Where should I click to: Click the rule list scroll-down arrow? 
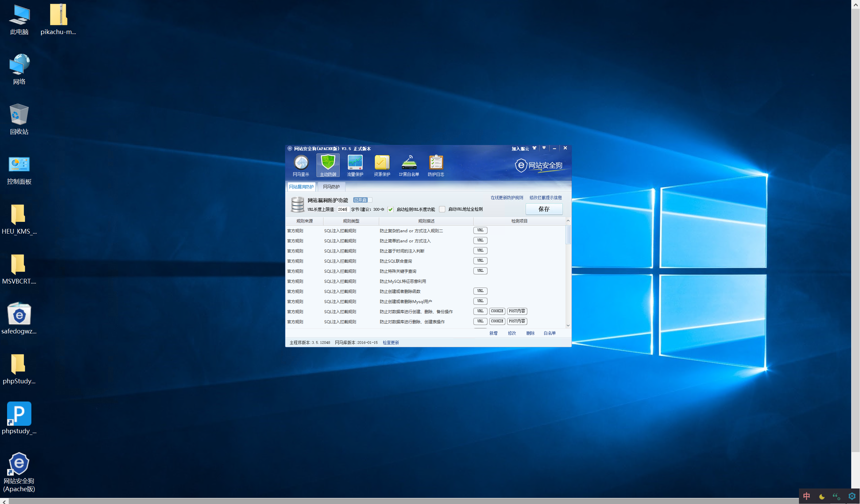[568, 325]
